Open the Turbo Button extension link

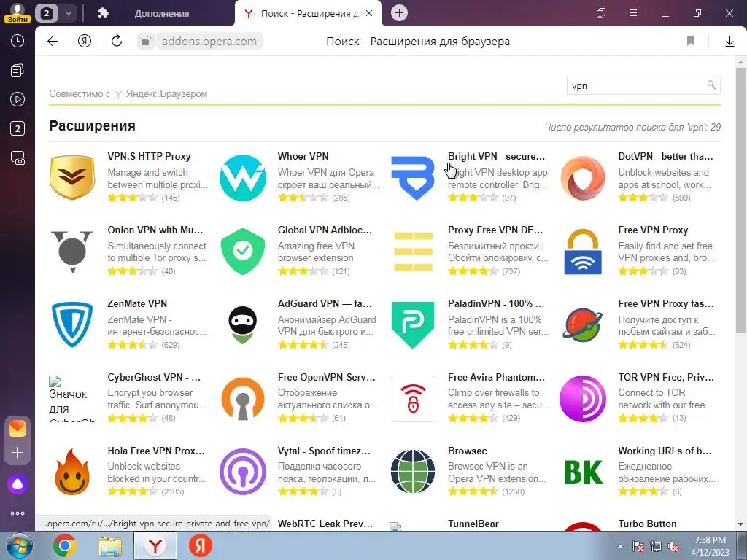point(647,524)
